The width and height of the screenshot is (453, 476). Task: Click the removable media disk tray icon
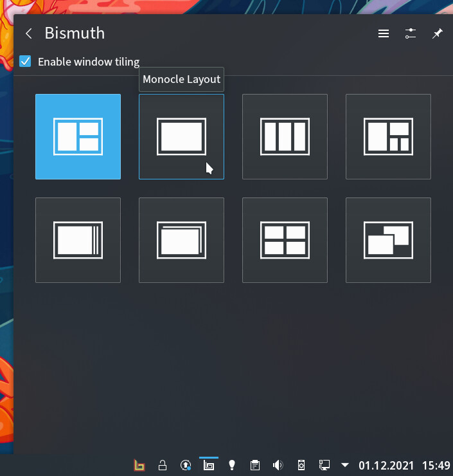click(301, 465)
